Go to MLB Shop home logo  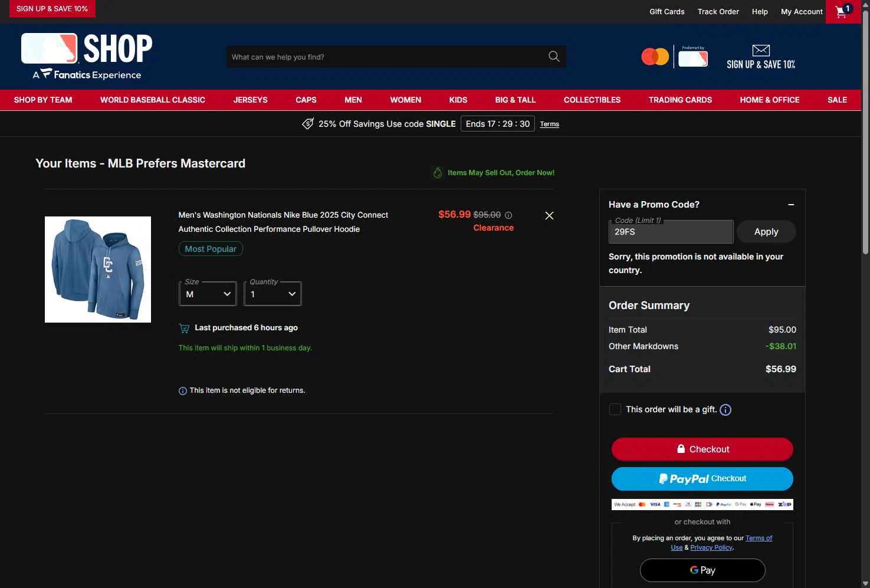pyautogui.click(x=87, y=57)
